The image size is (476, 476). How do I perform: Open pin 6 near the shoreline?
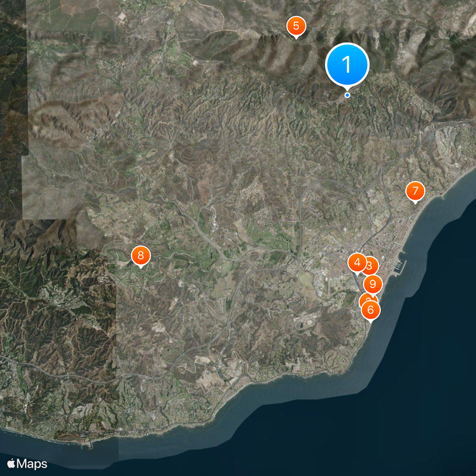[x=369, y=309]
